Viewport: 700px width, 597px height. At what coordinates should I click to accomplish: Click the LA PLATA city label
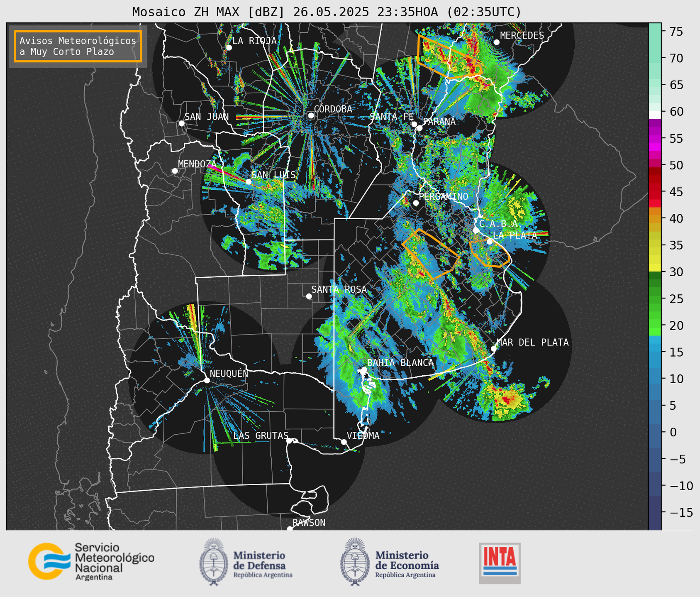pyautogui.click(x=515, y=235)
